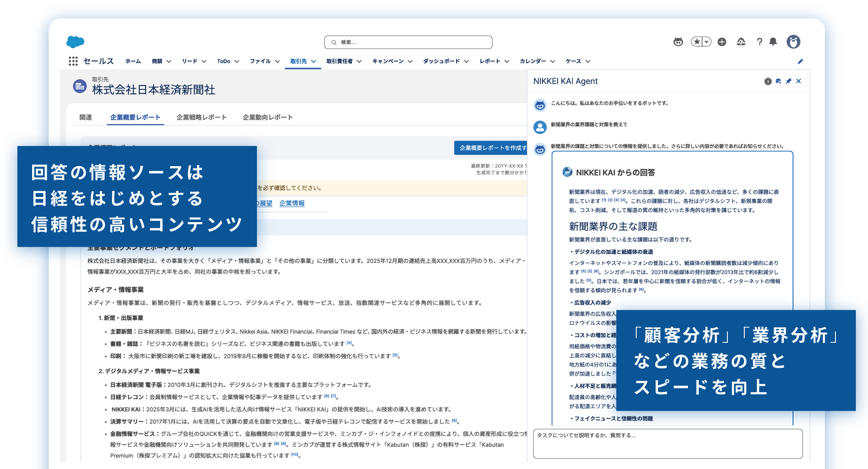Add this page to favorites star
This screenshot has width=868, height=469.
pos(697,42)
